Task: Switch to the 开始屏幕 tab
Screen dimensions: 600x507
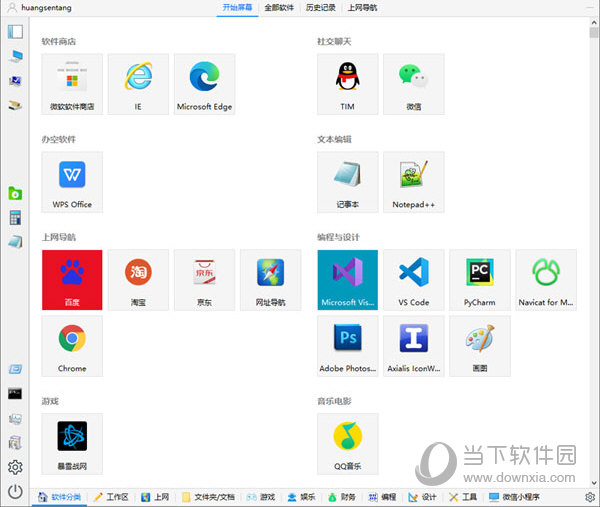Action: point(237,8)
